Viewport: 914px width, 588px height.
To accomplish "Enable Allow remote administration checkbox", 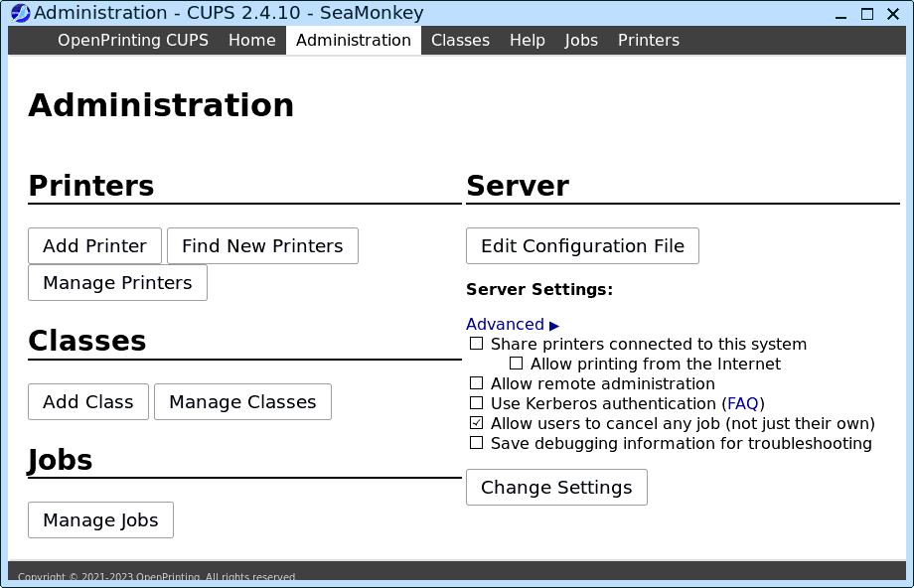I will [x=476, y=382].
